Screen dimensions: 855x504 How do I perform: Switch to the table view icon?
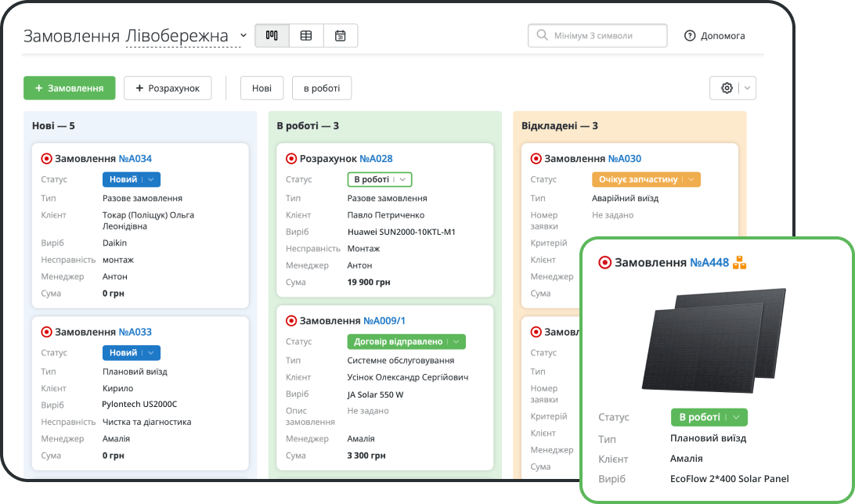tap(306, 35)
